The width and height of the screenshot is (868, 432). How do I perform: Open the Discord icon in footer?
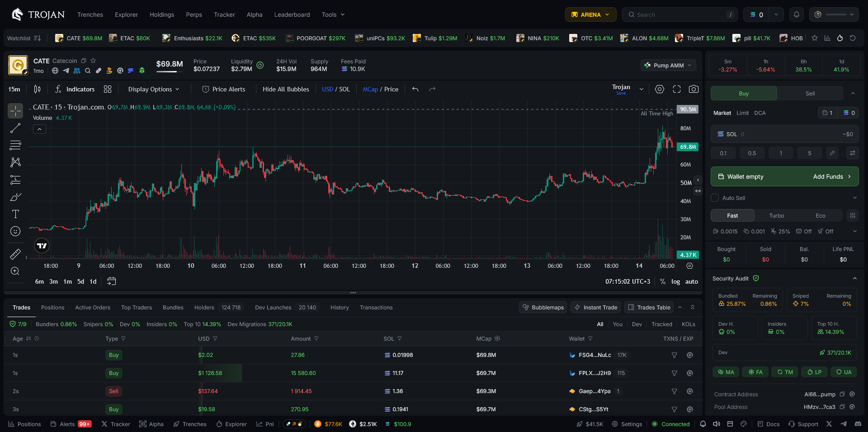(858, 424)
